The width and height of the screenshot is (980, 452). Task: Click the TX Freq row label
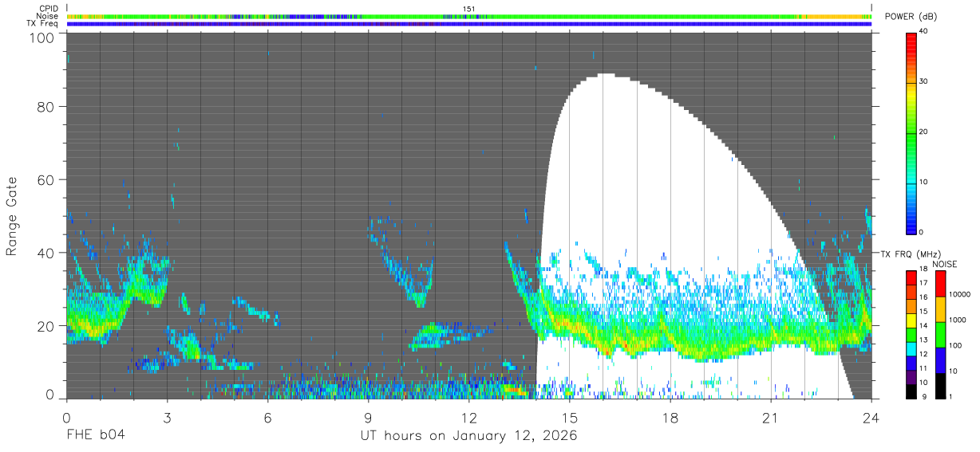click(43, 24)
